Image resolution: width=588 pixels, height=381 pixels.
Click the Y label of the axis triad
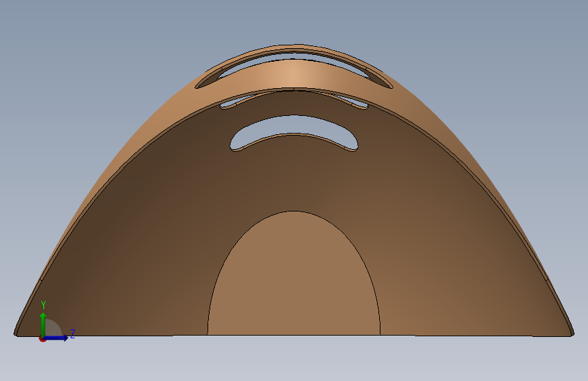click(x=43, y=305)
